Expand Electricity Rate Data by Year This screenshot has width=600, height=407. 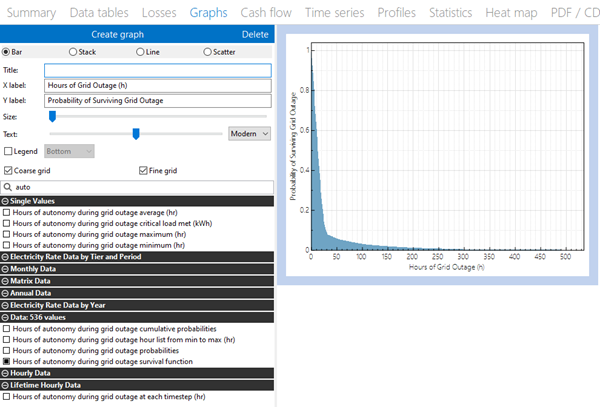point(6,305)
